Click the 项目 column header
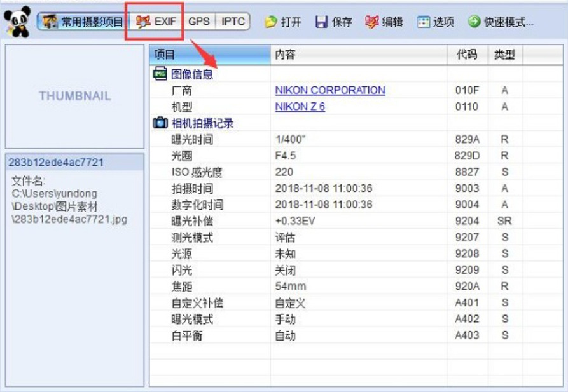This screenshot has height=392, width=568. pos(210,55)
